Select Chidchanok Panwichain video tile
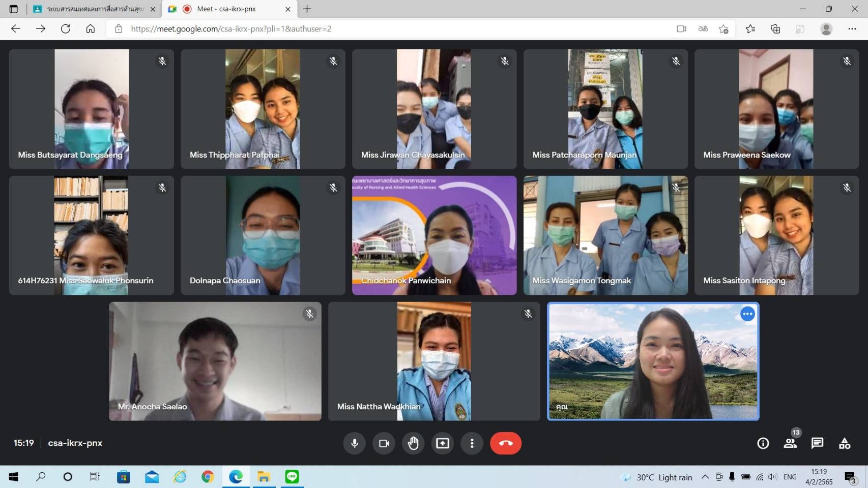The width and height of the screenshot is (868, 488). 434,235
